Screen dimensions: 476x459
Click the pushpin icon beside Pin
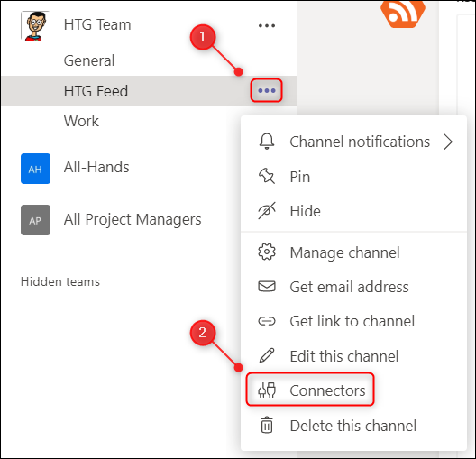click(x=267, y=176)
